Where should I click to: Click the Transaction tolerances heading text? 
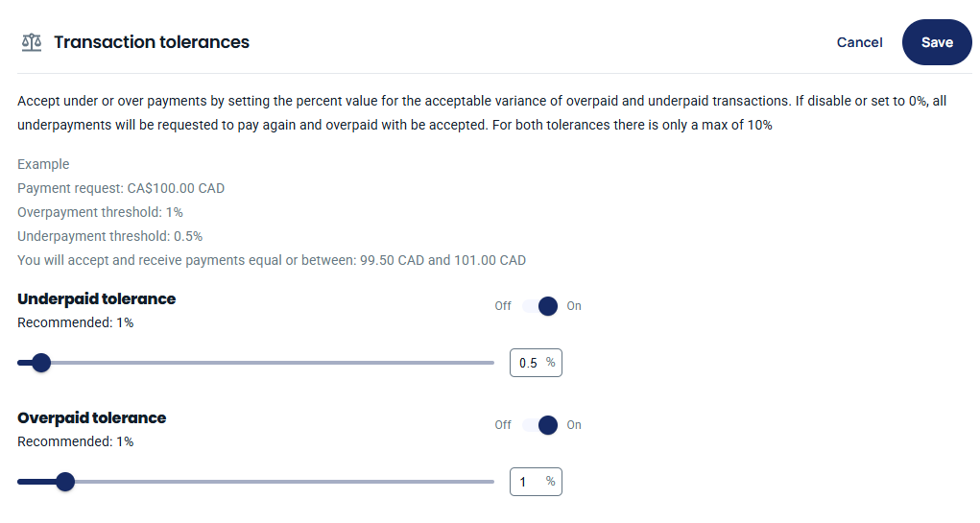pos(152,42)
